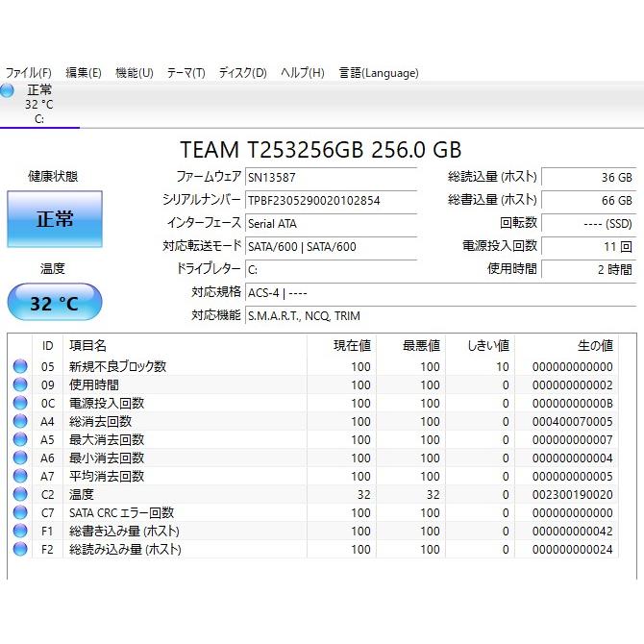
Task: Click the status orb for attribute F1
Action: (20, 531)
